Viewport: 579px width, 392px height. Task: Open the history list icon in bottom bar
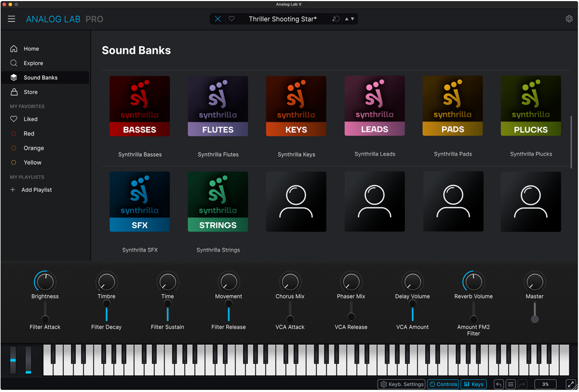click(x=511, y=385)
